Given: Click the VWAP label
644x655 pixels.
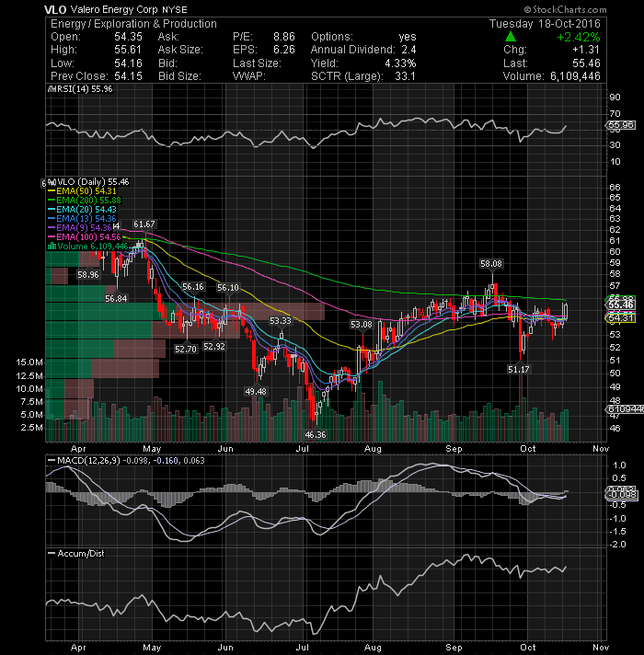Looking at the screenshot, I should [x=249, y=76].
